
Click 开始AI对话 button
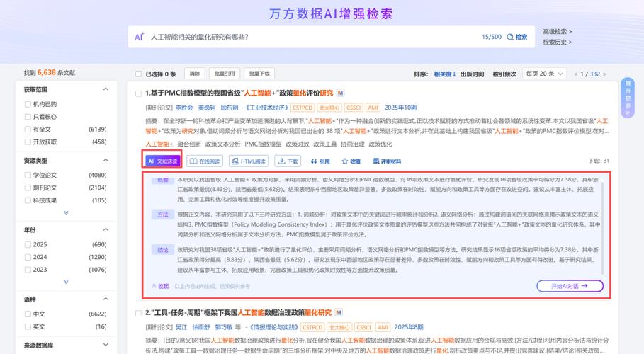pos(570,286)
